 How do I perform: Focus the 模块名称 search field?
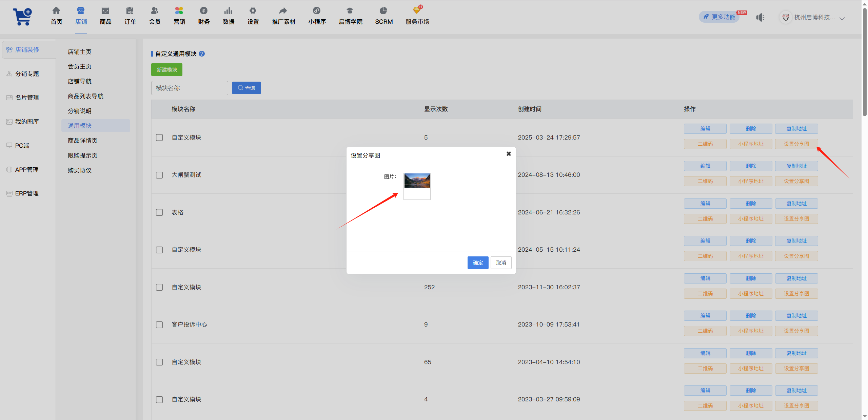(190, 88)
